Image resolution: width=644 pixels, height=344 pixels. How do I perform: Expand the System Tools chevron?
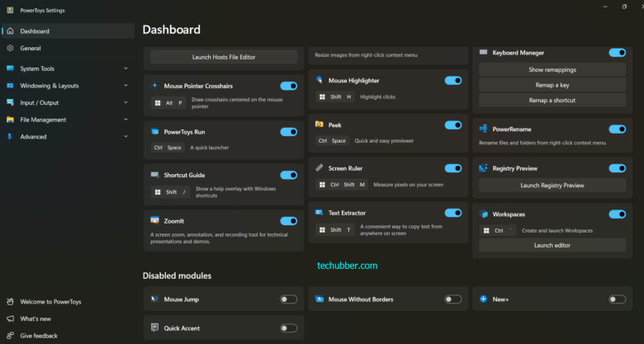click(x=125, y=68)
